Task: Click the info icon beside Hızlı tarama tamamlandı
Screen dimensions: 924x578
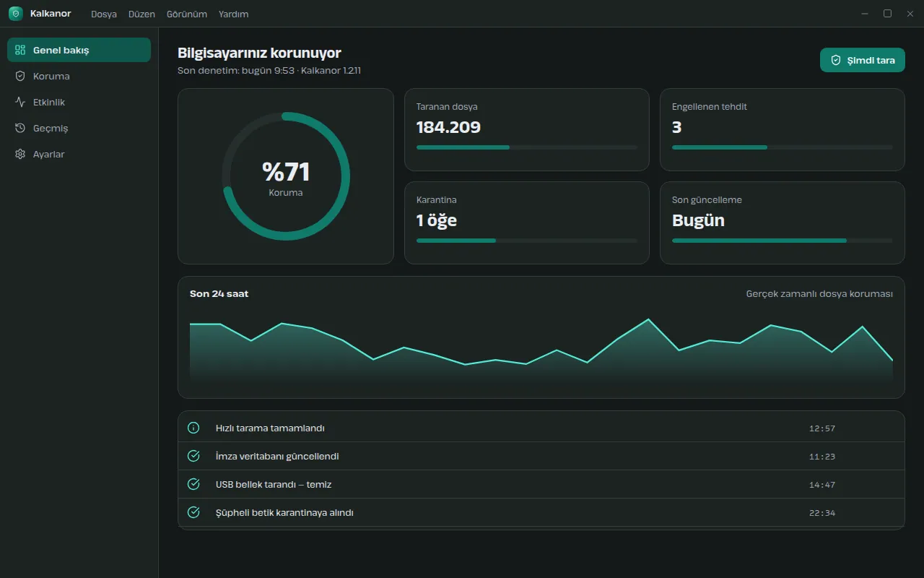Action: 193,428
